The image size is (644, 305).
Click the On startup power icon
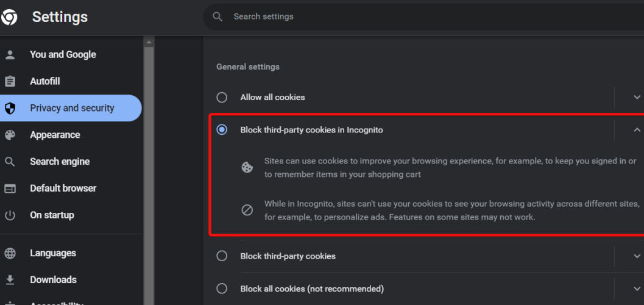point(10,215)
